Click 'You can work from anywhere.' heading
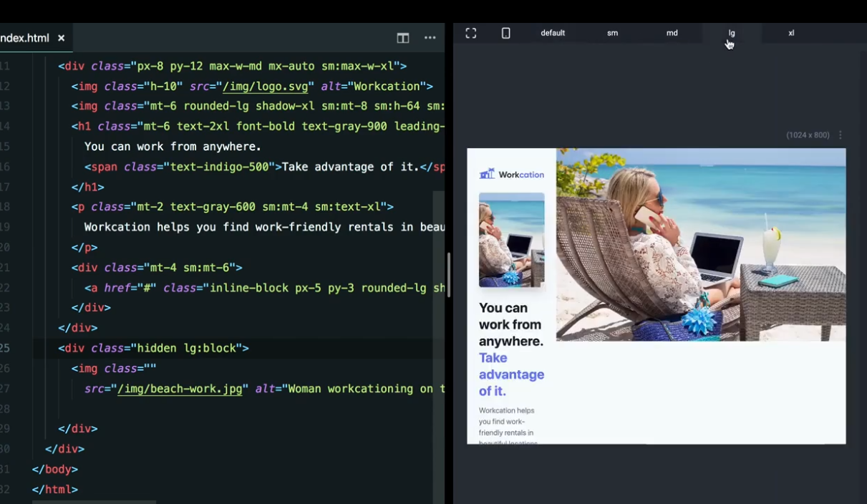Viewport: 867px width, 504px height. click(x=511, y=324)
